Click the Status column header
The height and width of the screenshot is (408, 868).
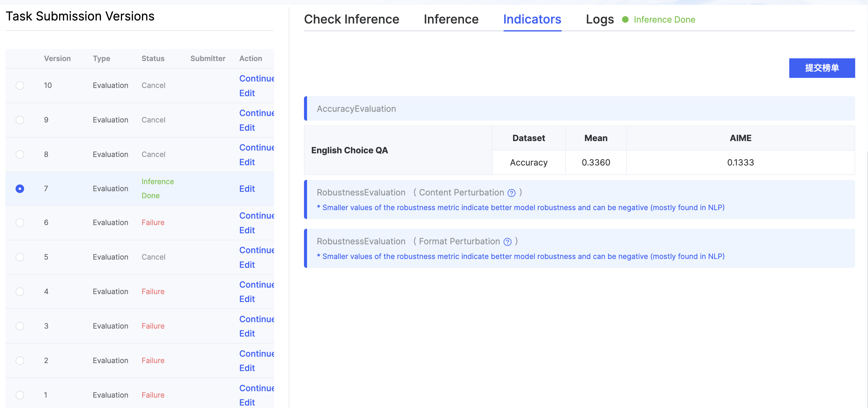pyautogui.click(x=153, y=58)
